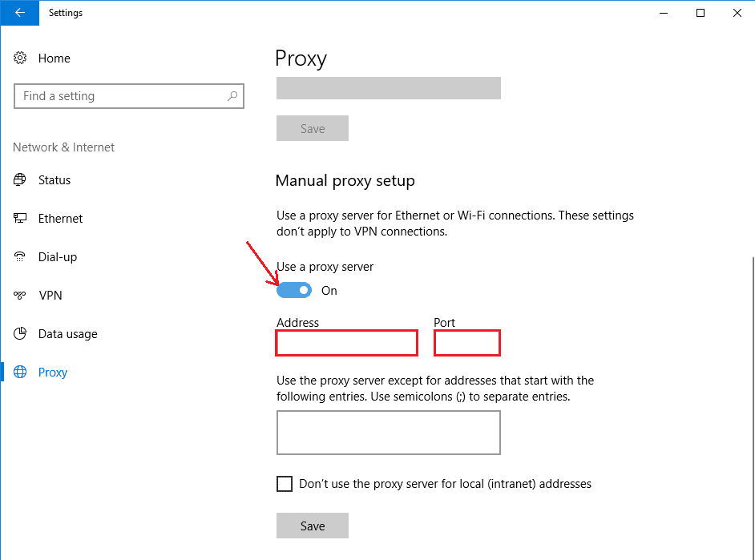Image resolution: width=755 pixels, height=560 pixels.
Task: Check Don't use proxy for local addresses
Action: (285, 484)
